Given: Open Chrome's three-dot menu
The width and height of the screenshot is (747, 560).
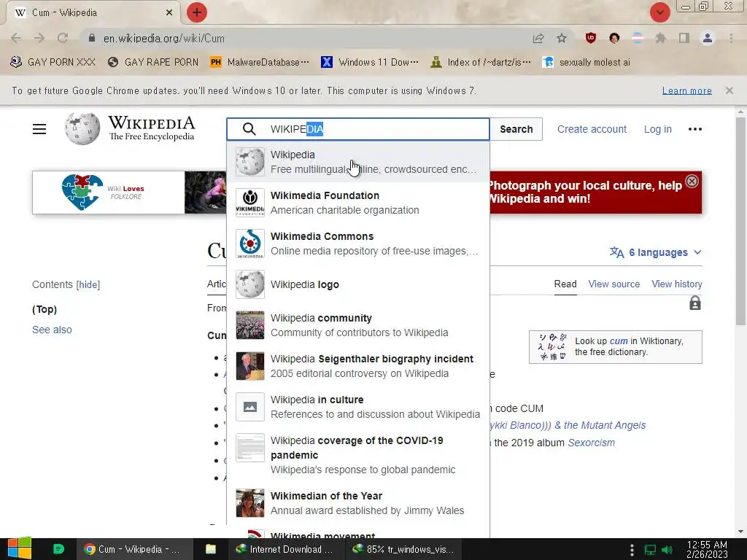Looking at the screenshot, I should (x=731, y=38).
